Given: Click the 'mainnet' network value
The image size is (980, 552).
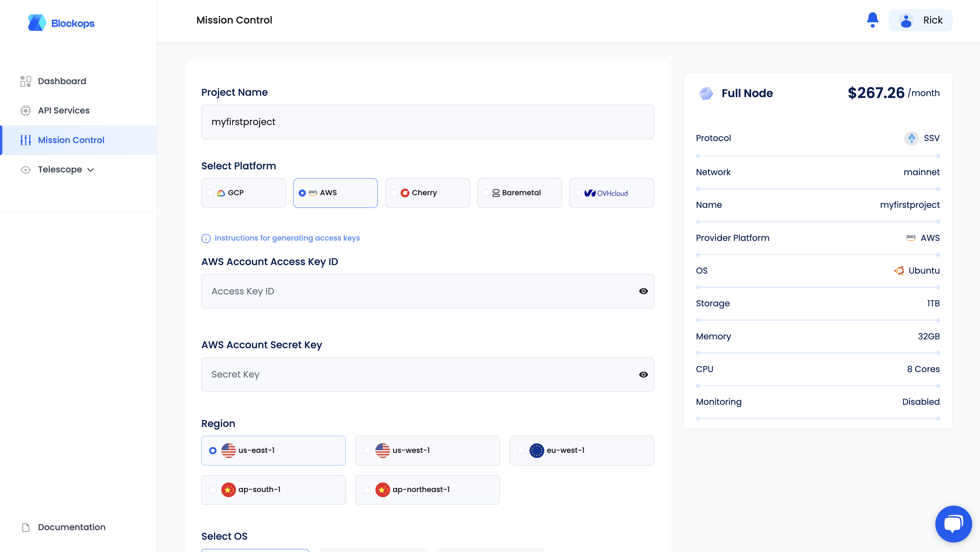Looking at the screenshot, I should click(x=921, y=172).
